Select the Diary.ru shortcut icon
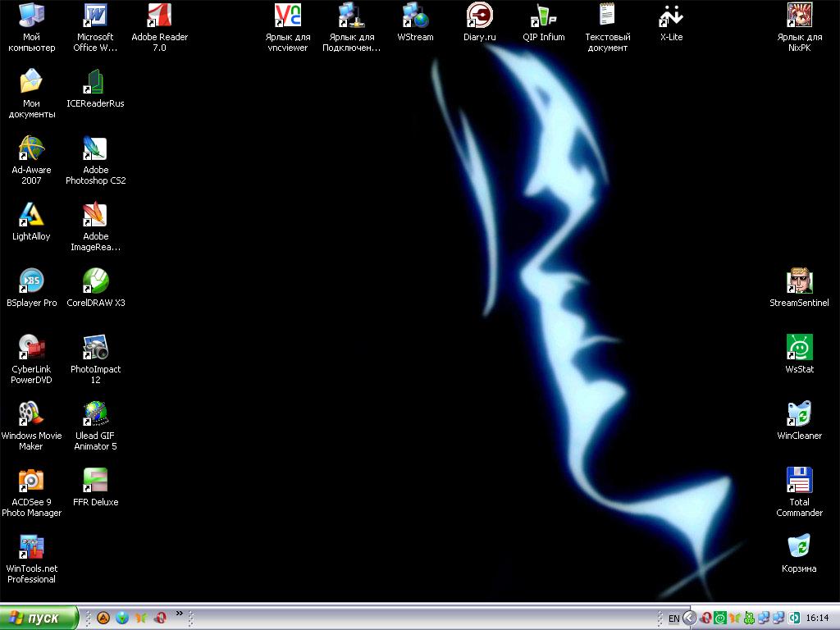 [x=480, y=16]
